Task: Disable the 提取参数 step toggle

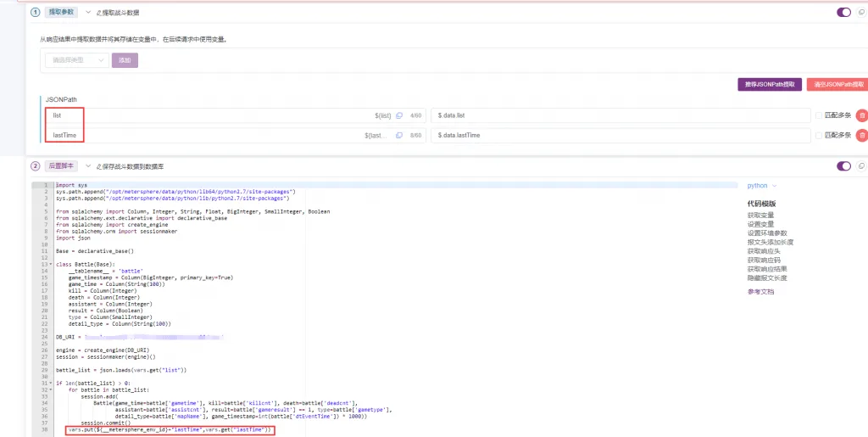Action: click(x=843, y=12)
